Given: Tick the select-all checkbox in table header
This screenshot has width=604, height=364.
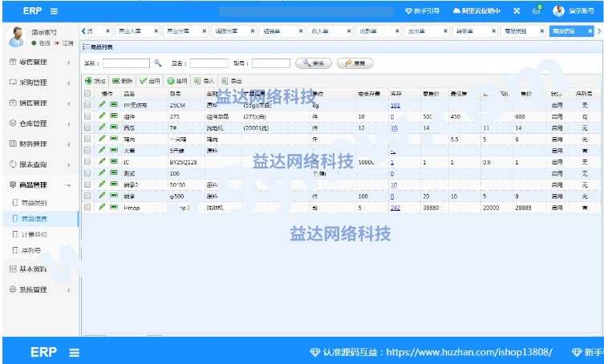Looking at the screenshot, I should 87,93.
